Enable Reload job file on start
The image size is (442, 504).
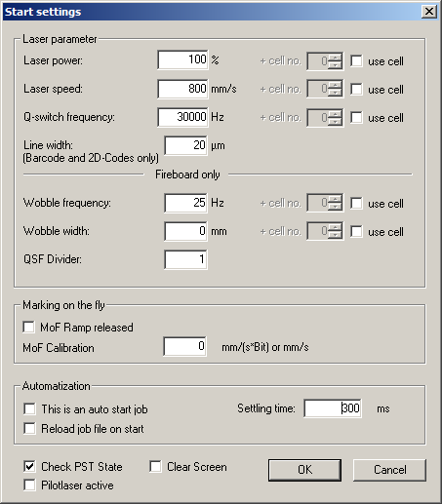coord(29,428)
